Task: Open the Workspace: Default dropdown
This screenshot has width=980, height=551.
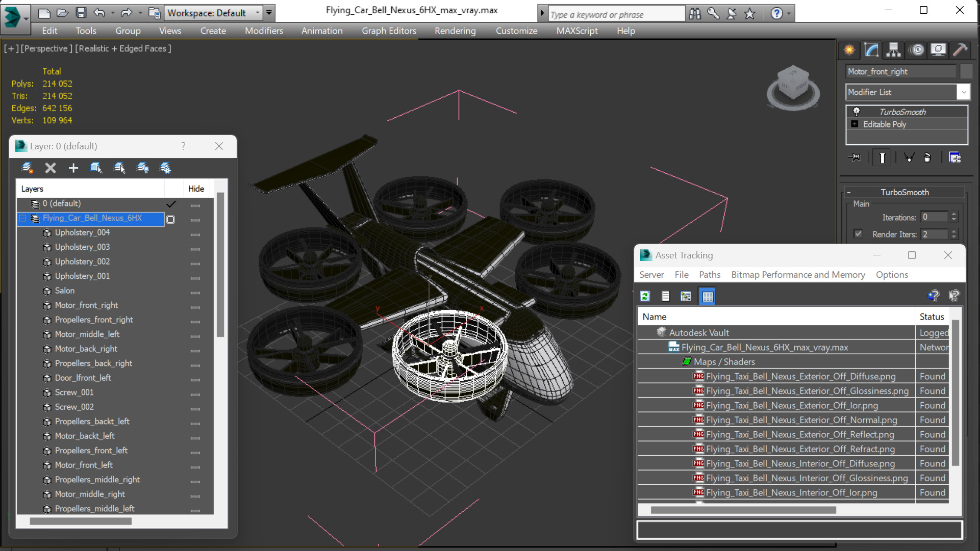Action: click(214, 13)
